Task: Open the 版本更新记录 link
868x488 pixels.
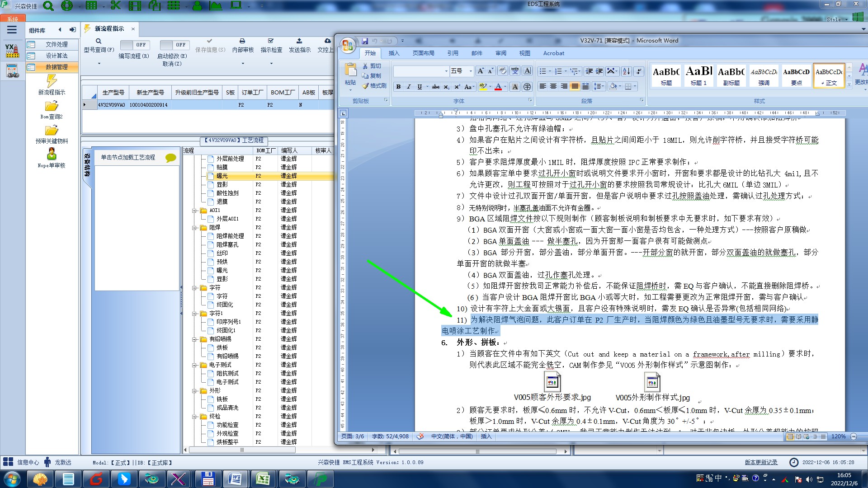Action: tap(761, 462)
